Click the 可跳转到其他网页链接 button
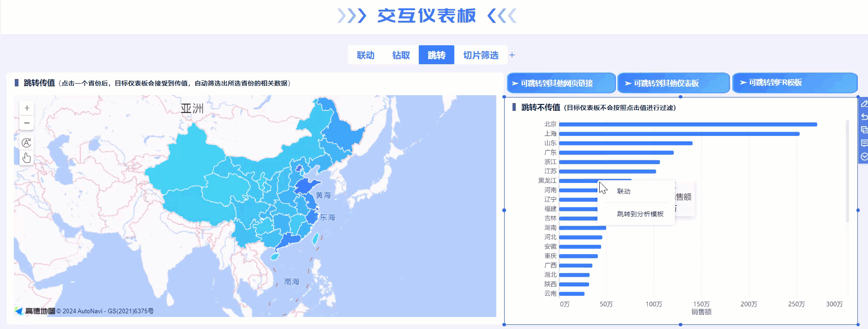This screenshot has height=329, width=868. point(561,83)
